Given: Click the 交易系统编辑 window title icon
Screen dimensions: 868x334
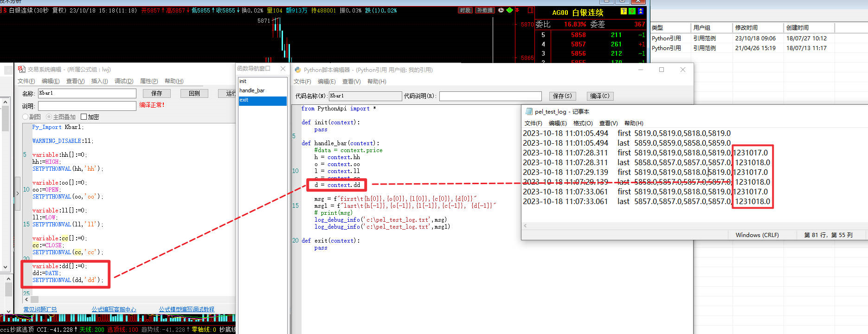Looking at the screenshot, I should pos(21,69).
